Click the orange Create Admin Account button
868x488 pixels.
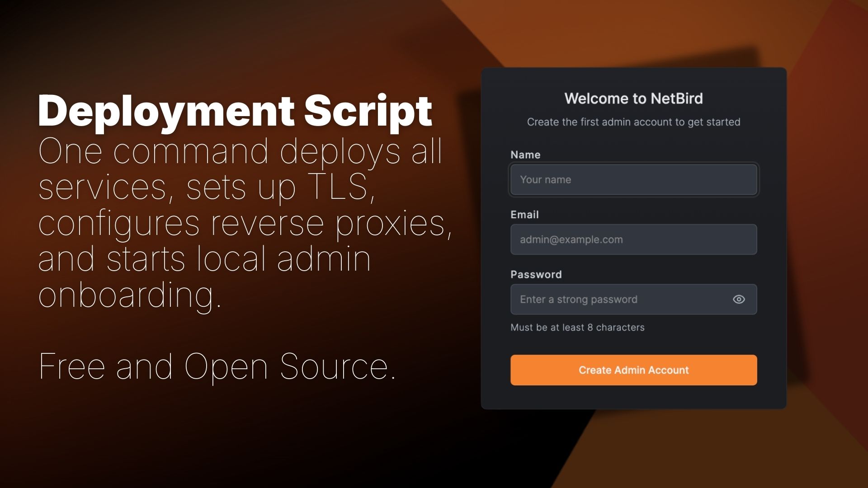point(633,370)
